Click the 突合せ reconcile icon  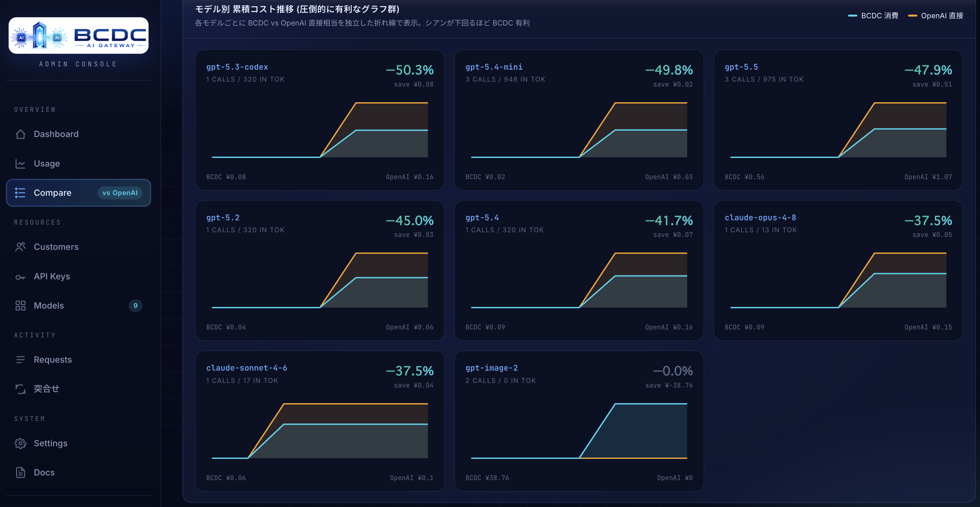(21, 389)
